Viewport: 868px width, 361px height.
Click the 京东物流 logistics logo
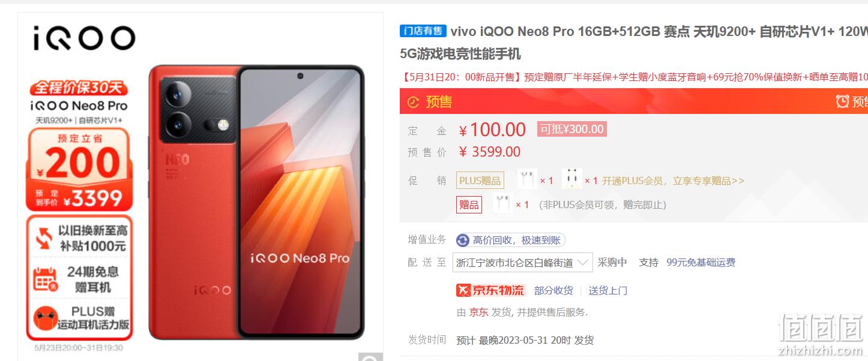click(x=490, y=290)
